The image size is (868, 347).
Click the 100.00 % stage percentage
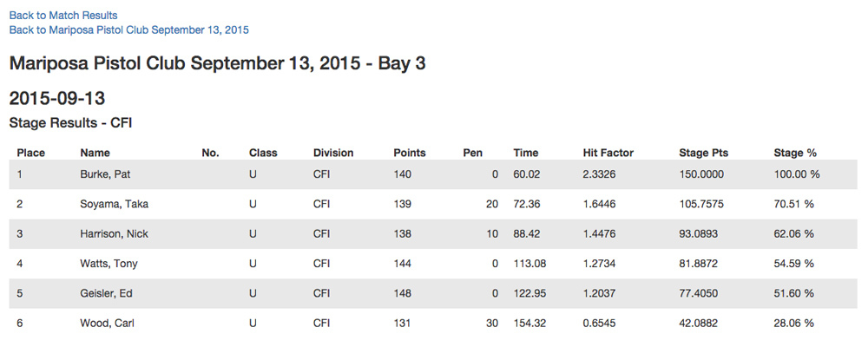[x=797, y=174]
